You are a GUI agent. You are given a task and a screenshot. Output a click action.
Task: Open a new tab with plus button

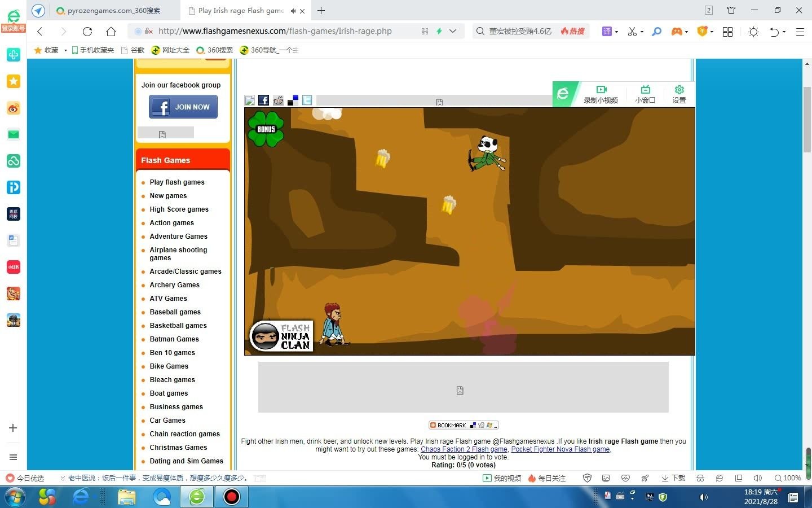click(321, 10)
